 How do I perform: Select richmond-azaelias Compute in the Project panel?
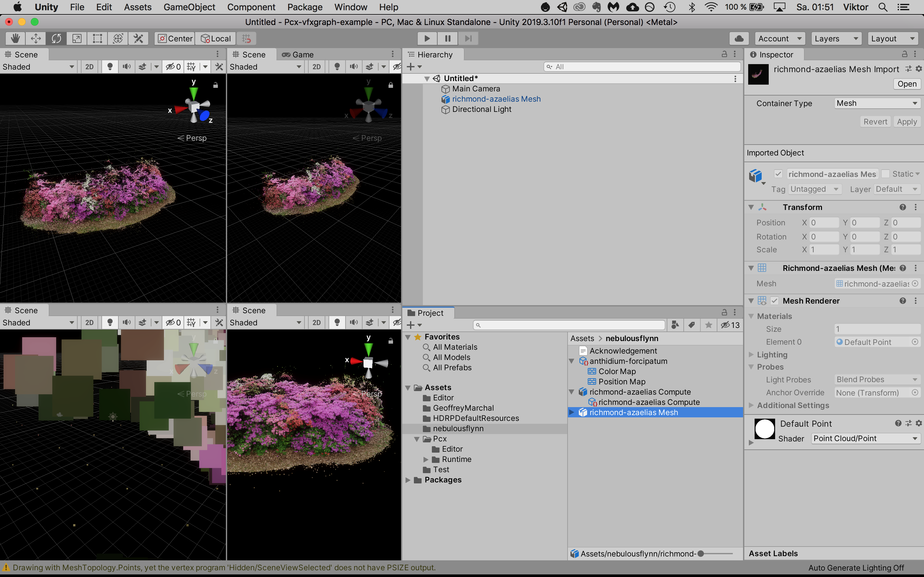tap(640, 391)
